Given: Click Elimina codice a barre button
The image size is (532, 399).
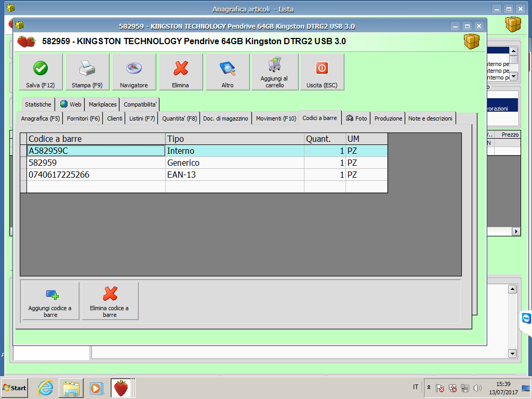Looking at the screenshot, I should 110,301.
